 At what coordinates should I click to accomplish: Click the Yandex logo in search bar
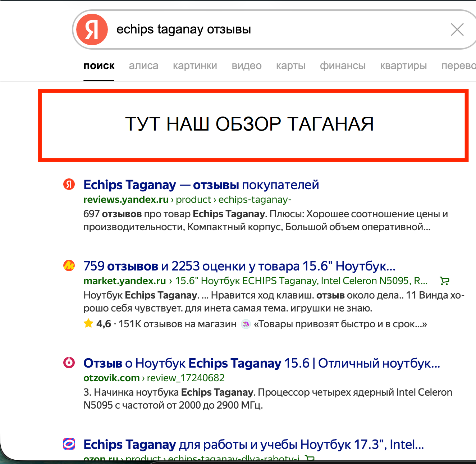pyautogui.click(x=92, y=29)
